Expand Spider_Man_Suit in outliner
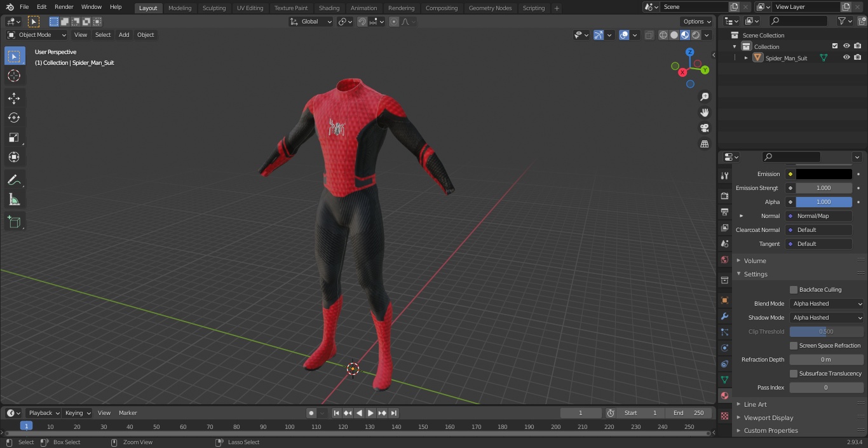 [x=746, y=58]
